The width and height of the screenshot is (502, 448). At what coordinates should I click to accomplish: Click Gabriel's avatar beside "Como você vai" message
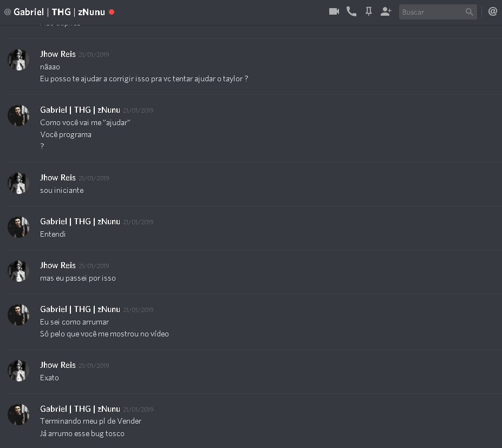tap(18, 115)
